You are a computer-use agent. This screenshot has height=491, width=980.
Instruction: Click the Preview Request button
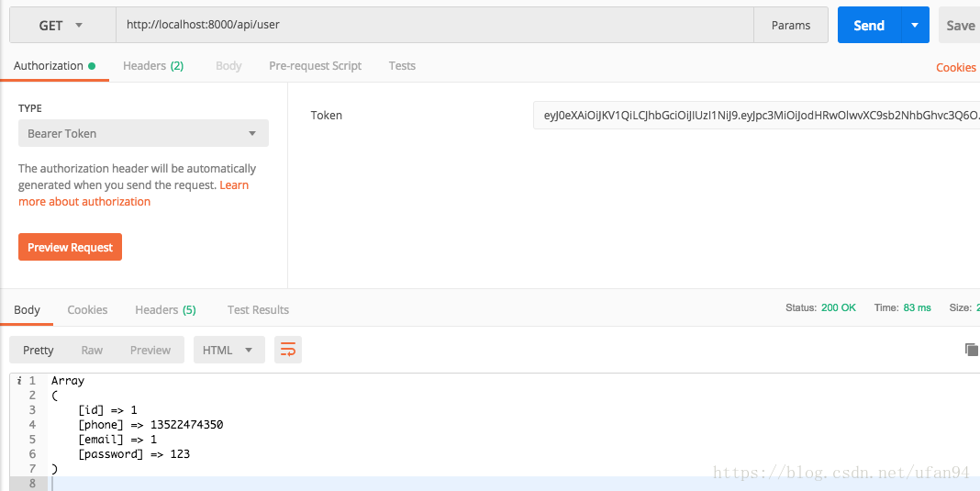click(x=70, y=247)
